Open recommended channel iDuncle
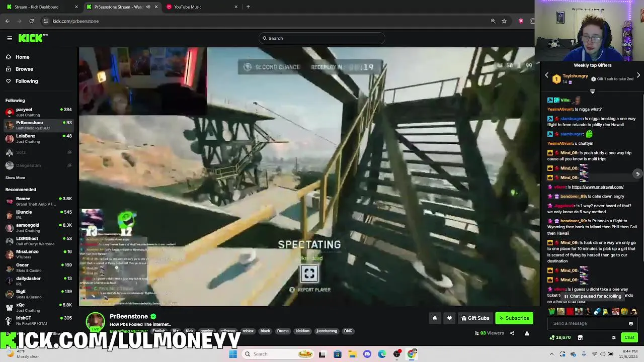 38,215
